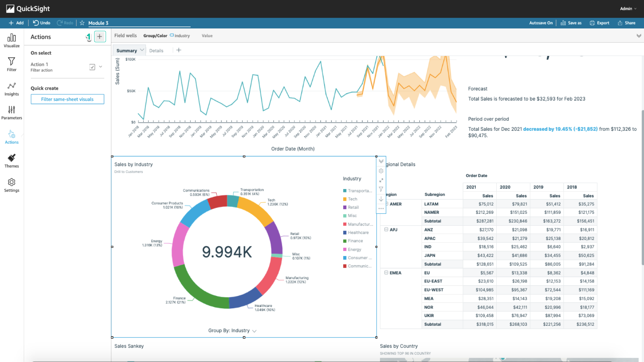This screenshot has width=644, height=362.
Task: Collapse the visual menu chevron on Sales by Industry
Action: (x=381, y=161)
